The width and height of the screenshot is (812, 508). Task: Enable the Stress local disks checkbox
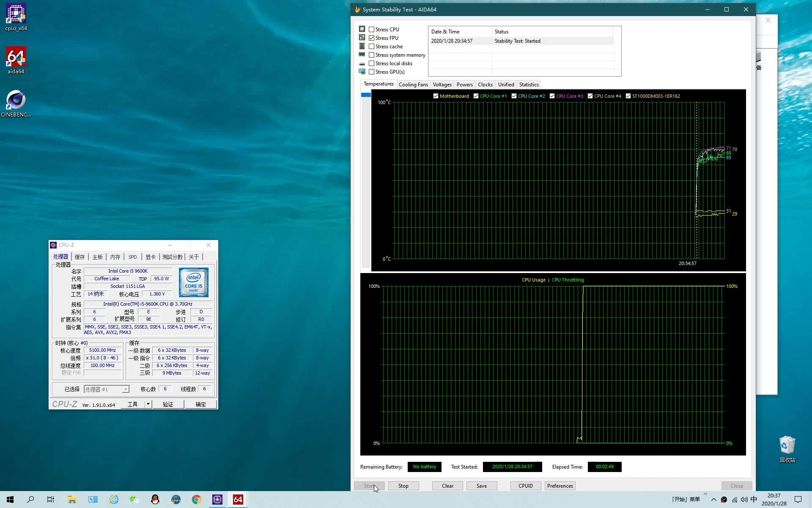371,63
